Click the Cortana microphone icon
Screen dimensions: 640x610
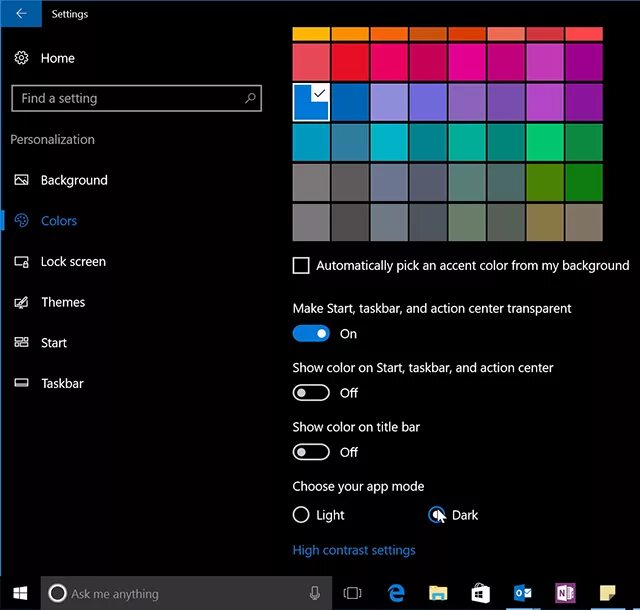coord(314,593)
